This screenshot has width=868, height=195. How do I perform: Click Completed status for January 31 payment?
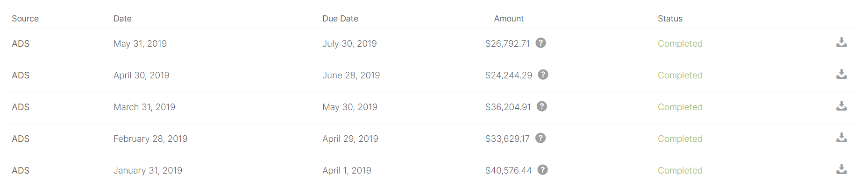tap(680, 171)
